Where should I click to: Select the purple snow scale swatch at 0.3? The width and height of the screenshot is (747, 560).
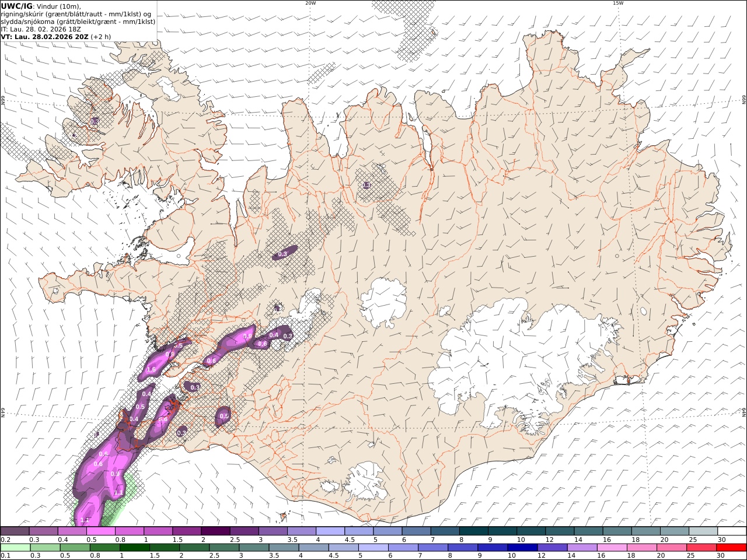[x=43, y=531]
